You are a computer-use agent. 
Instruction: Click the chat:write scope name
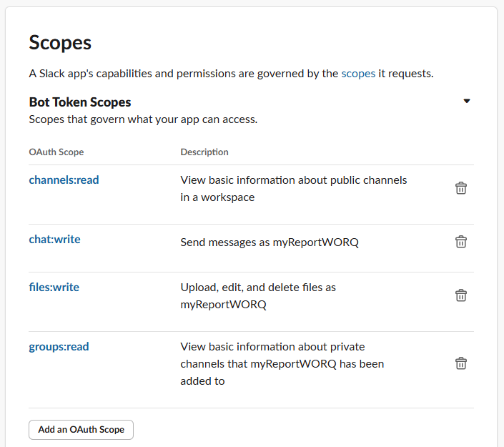point(54,240)
